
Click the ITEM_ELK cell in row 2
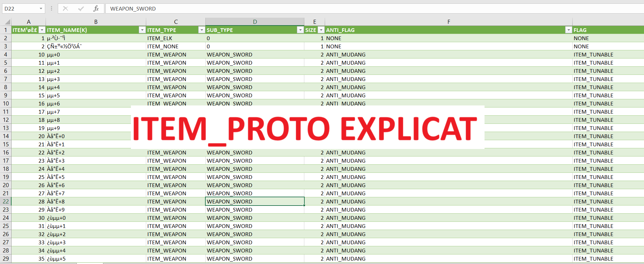coord(160,38)
